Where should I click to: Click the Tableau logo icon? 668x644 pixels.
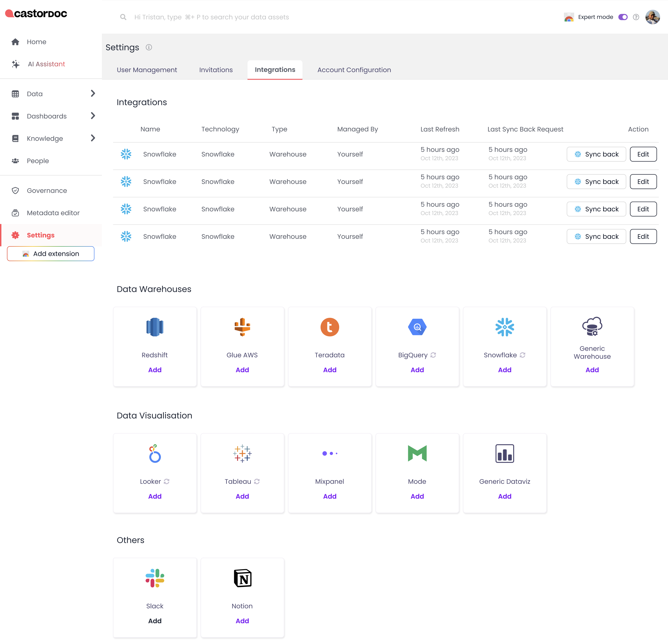pos(242,453)
